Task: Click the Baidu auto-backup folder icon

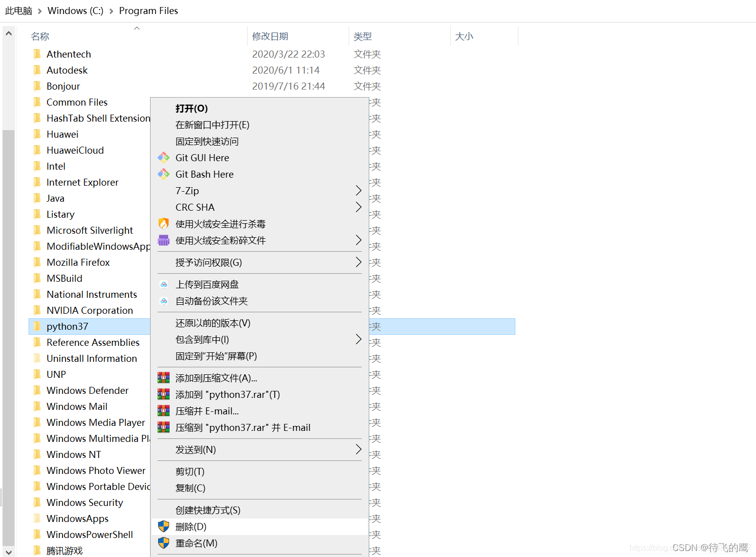Action: [164, 301]
